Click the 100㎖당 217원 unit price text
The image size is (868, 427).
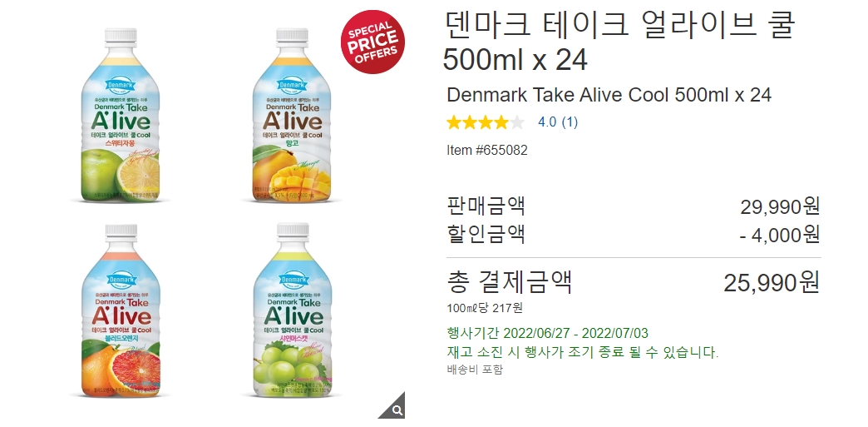485,308
